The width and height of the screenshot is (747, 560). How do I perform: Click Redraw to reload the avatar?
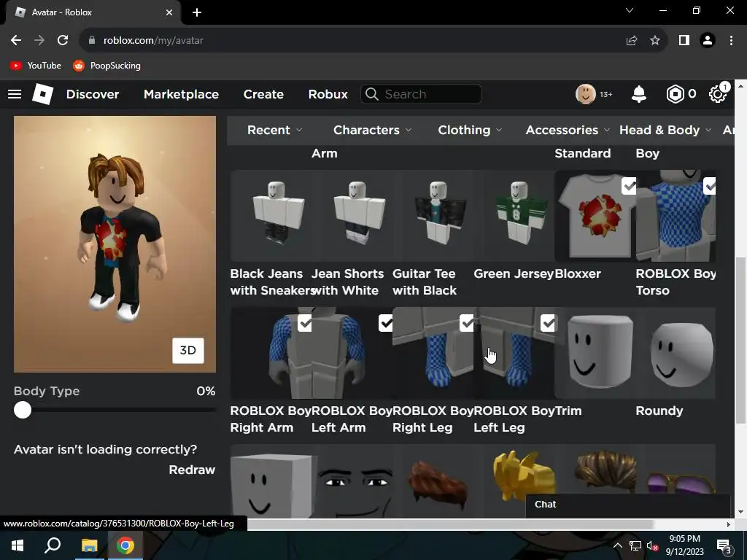[x=192, y=470]
